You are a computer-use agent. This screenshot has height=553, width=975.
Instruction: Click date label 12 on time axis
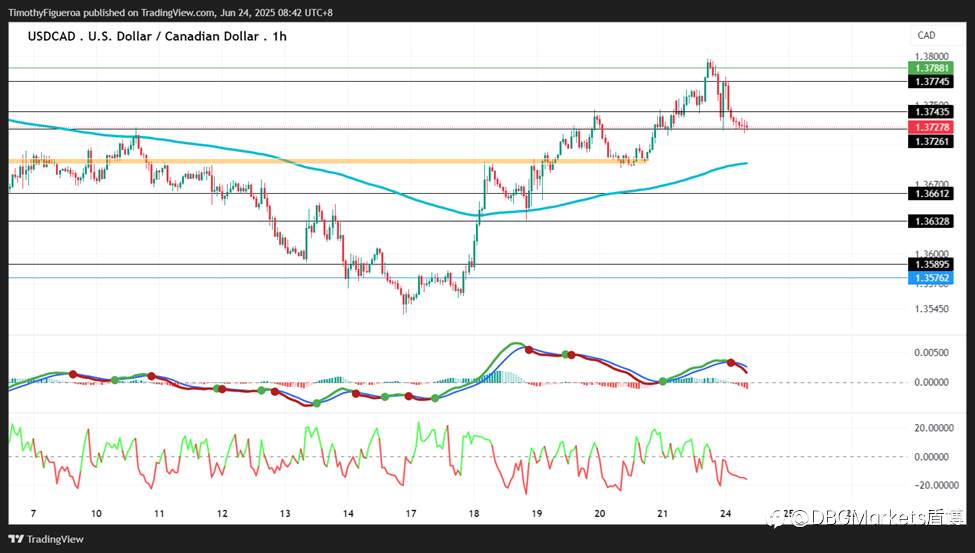222,514
